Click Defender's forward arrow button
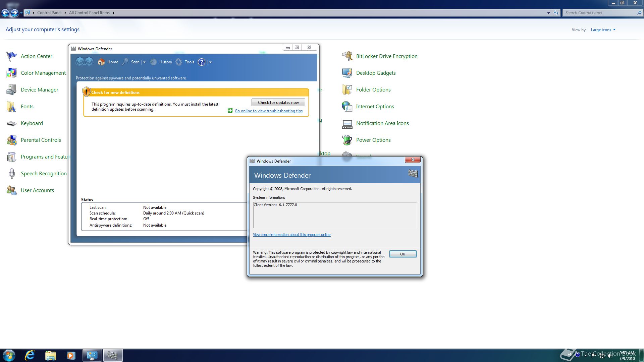This screenshot has width=644, height=362. [89, 61]
